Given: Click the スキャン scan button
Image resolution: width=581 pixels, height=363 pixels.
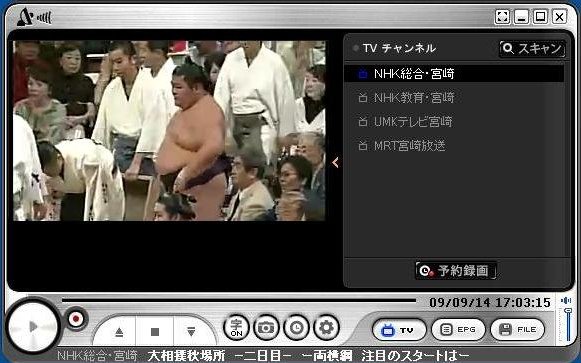Looking at the screenshot, I should pyautogui.click(x=532, y=49).
